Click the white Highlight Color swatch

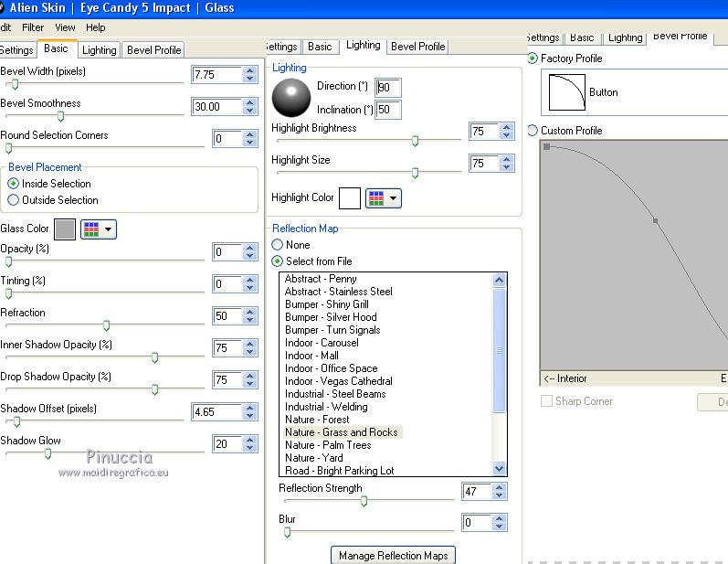[350, 198]
